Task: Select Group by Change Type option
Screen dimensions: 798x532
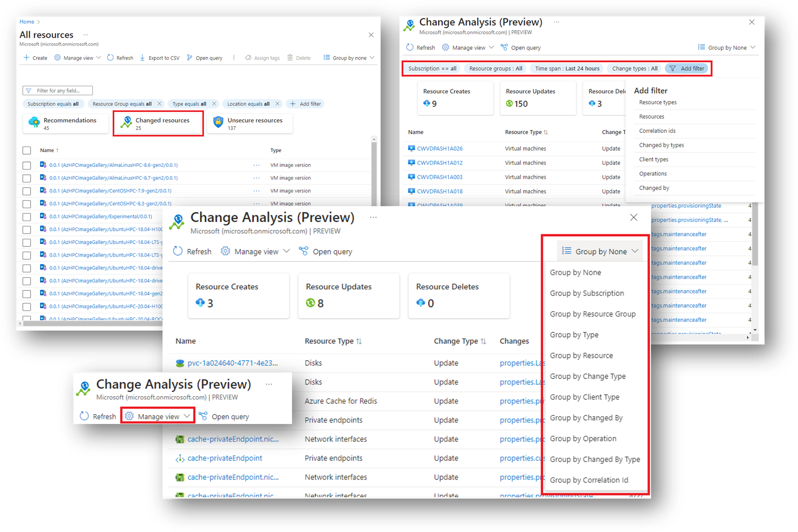Action: pos(588,376)
